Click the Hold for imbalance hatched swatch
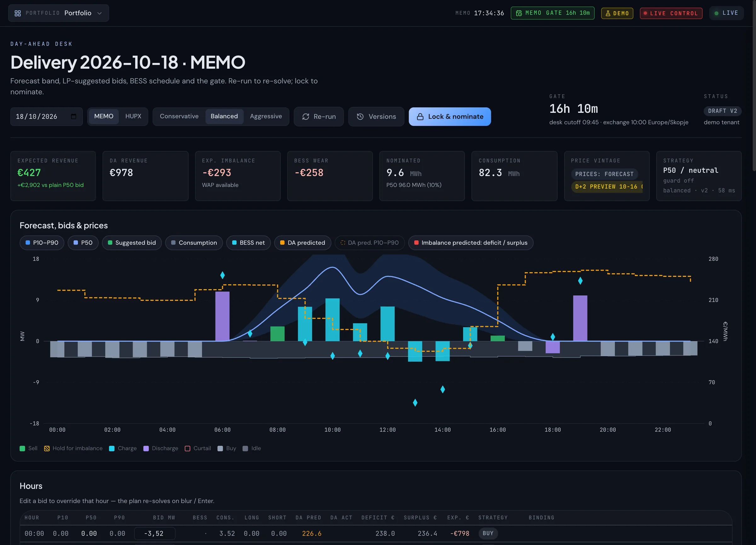Image resolution: width=756 pixels, height=545 pixels. click(x=47, y=449)
